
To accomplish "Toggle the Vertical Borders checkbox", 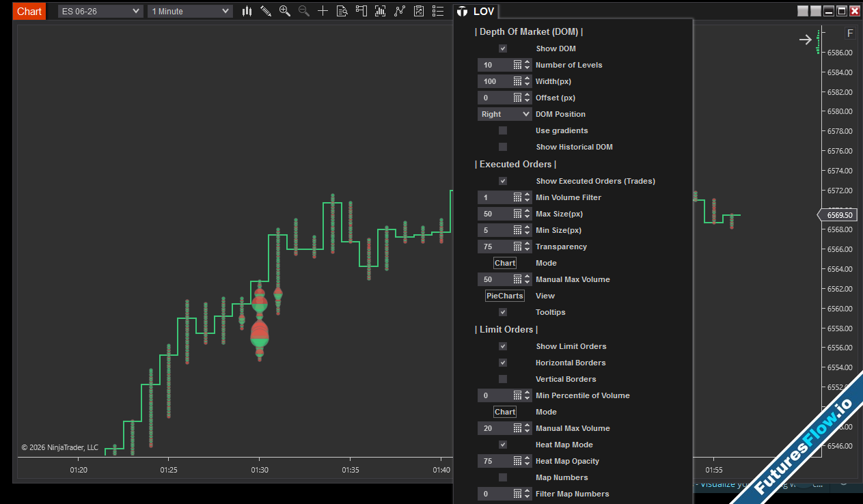I will click(503, 379).
